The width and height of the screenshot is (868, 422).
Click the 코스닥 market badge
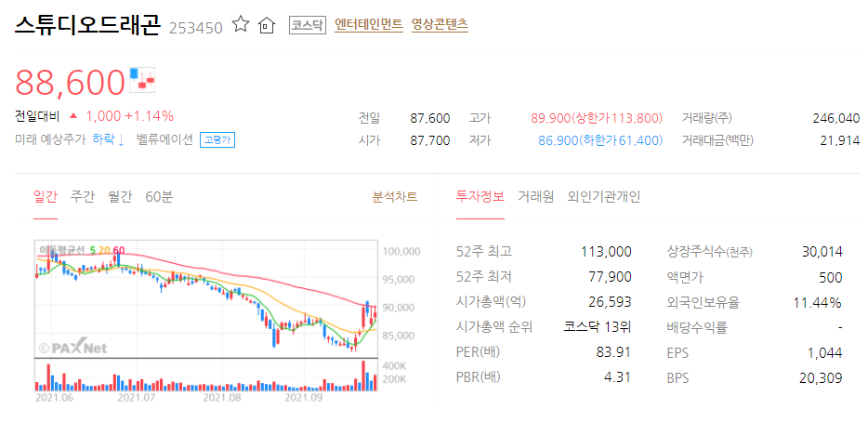[309, 25]
